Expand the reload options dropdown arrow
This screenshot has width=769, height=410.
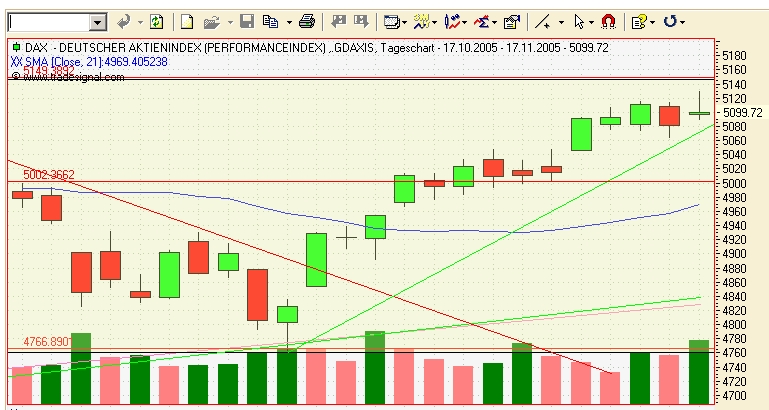point(683,23)
